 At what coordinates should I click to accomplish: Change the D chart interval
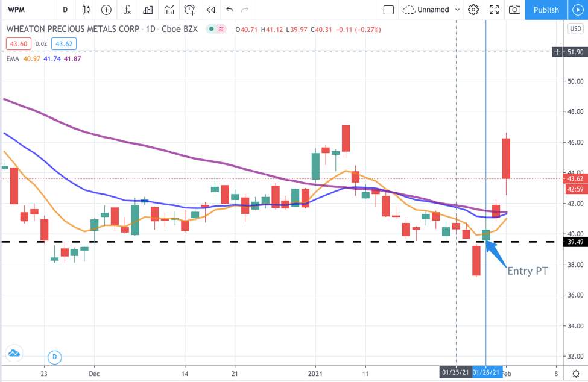pos(65,10)
